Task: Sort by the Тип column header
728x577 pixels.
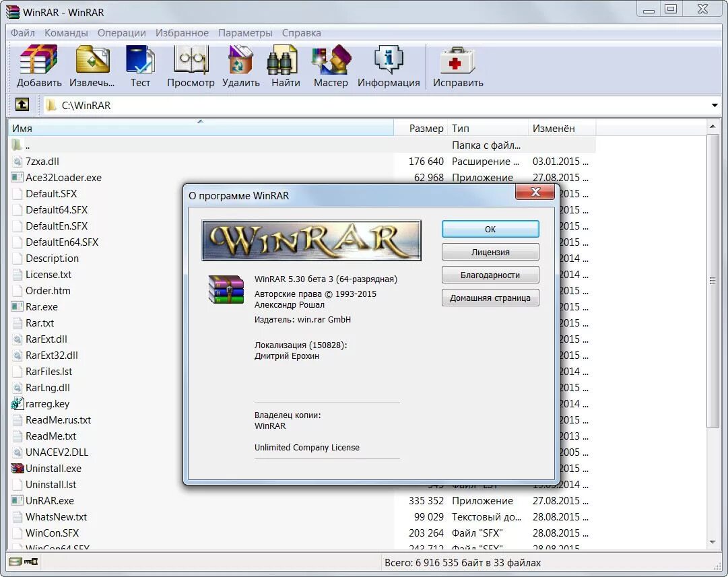Action: tap(488, 128)
